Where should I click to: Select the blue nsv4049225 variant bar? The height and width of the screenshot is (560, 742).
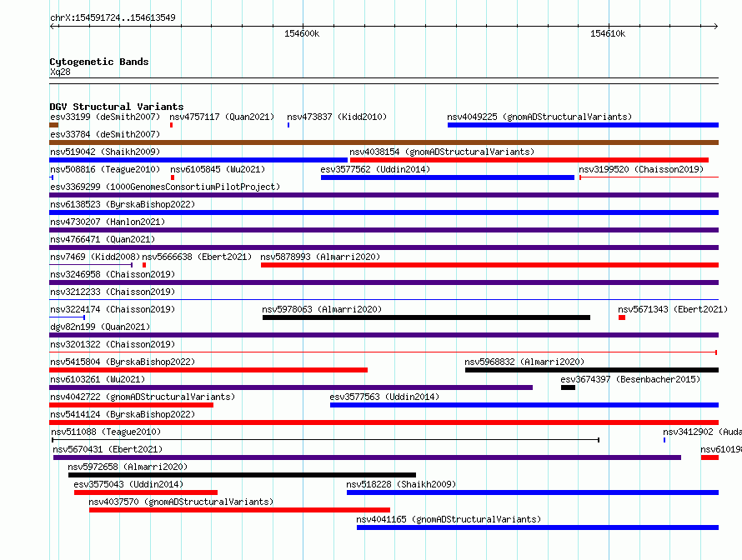583,125
